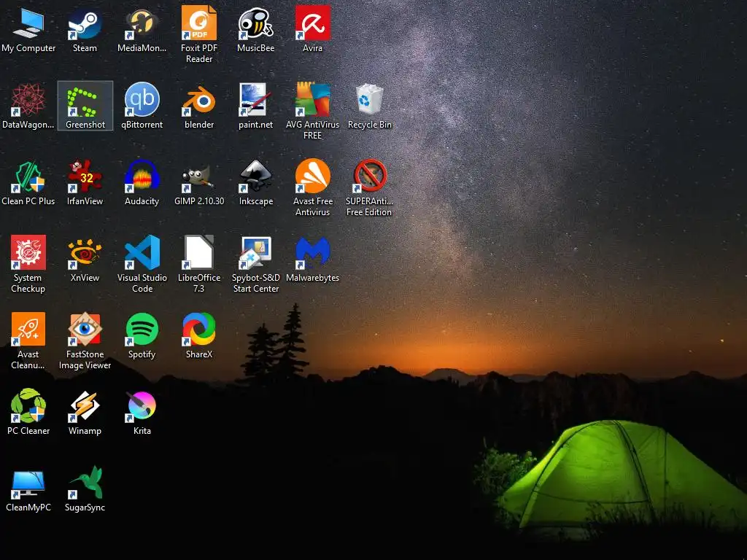Click the IrfanView shortcut icon

[x=85, y=176]
